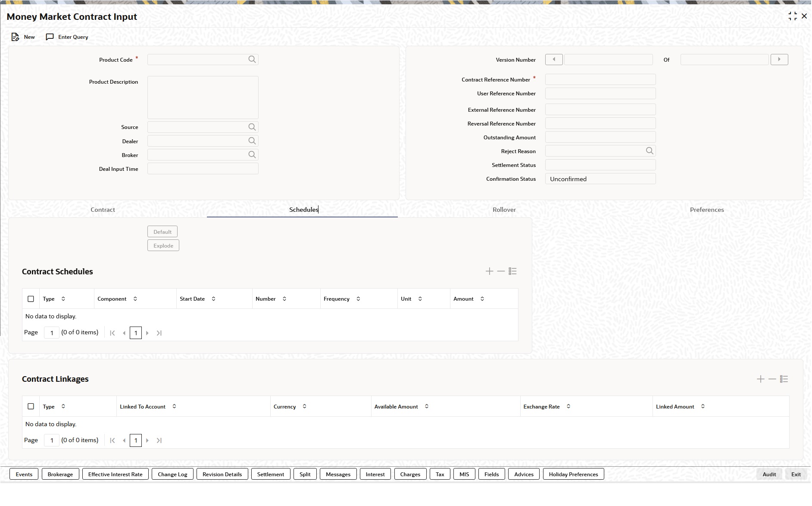Viewport: 812px width, 506px height.
Task: Open Broker field lookup search icon
Action: [x=252, y=155]
